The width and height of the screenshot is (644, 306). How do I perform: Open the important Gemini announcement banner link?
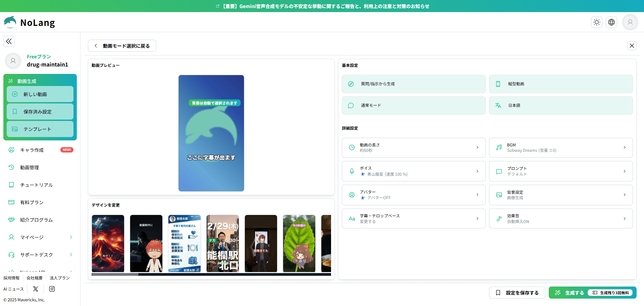(x=322, y=6)
